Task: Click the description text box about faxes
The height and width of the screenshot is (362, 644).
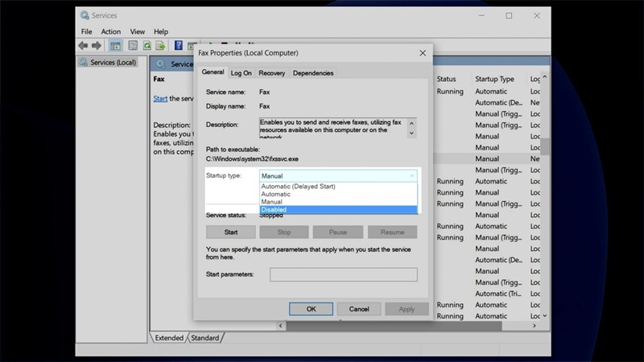Action: pos(333,128)
